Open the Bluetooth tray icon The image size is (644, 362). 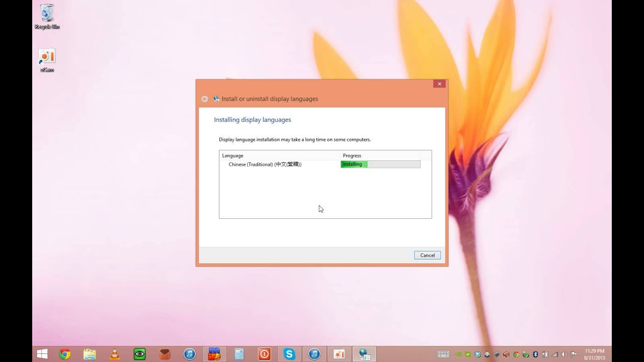click(x=535, y=354)
